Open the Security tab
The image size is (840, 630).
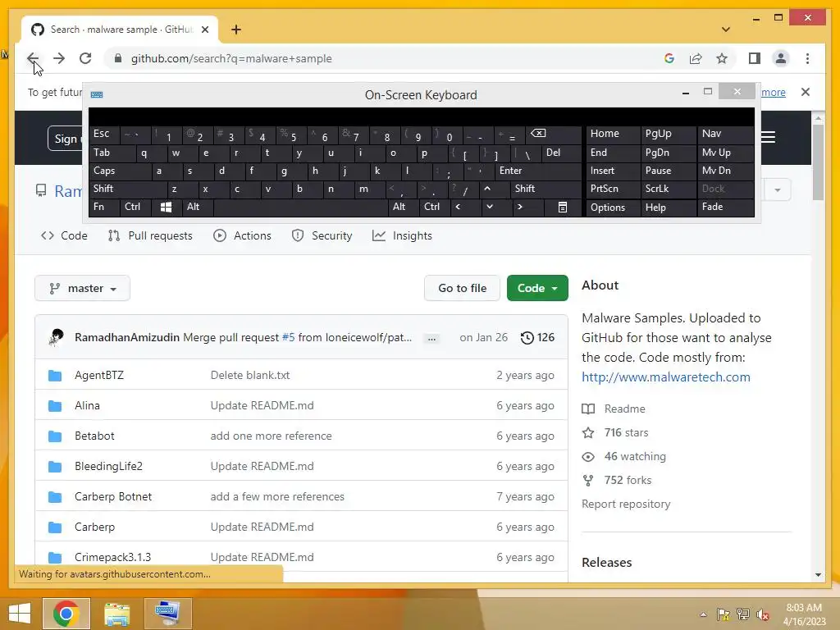click(x=322, y=235)
